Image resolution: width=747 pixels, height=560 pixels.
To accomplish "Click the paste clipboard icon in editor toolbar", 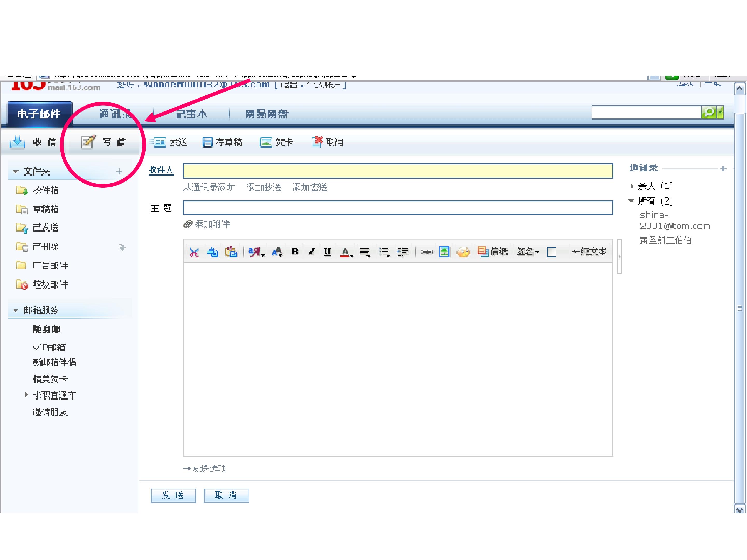I will coord(231,252).
